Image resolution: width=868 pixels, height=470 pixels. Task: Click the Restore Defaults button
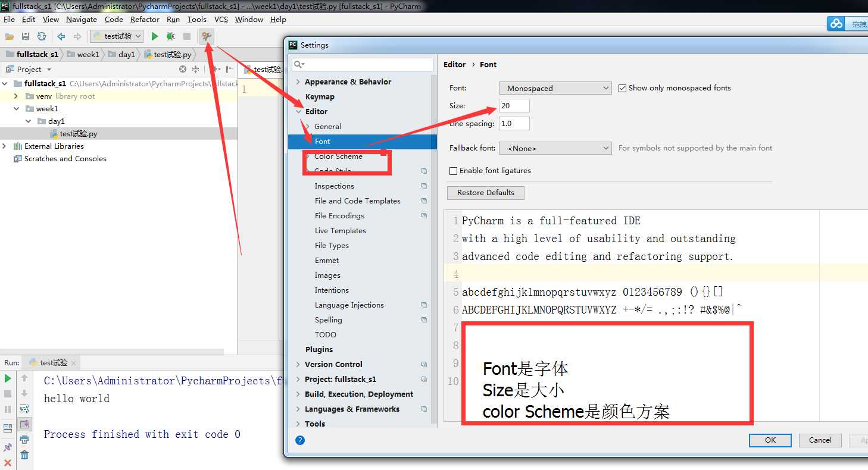point(485,193)
